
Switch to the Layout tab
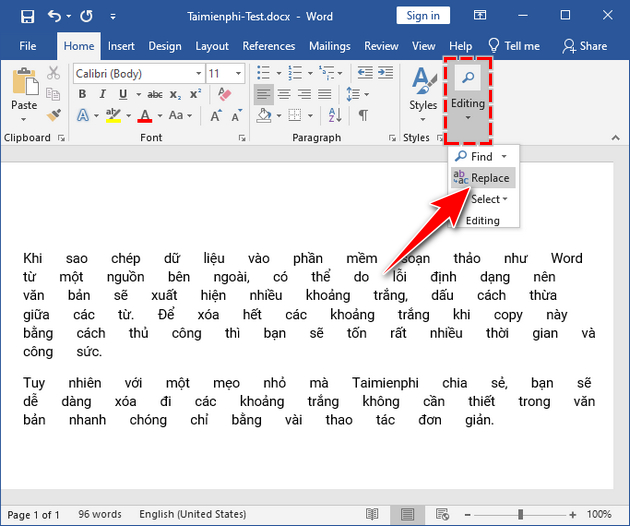[x=212, y=46]
